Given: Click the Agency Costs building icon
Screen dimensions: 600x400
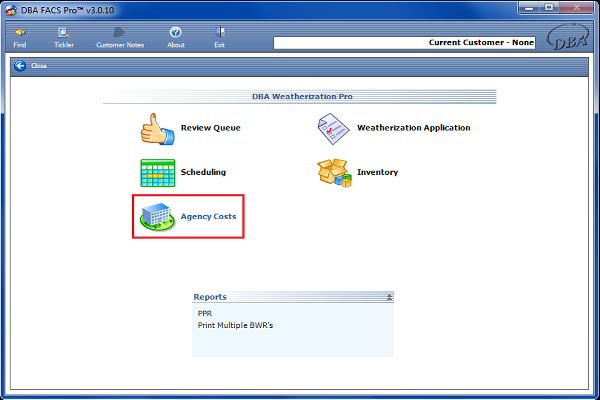Looking at the screenshot, I should (158, 217).
